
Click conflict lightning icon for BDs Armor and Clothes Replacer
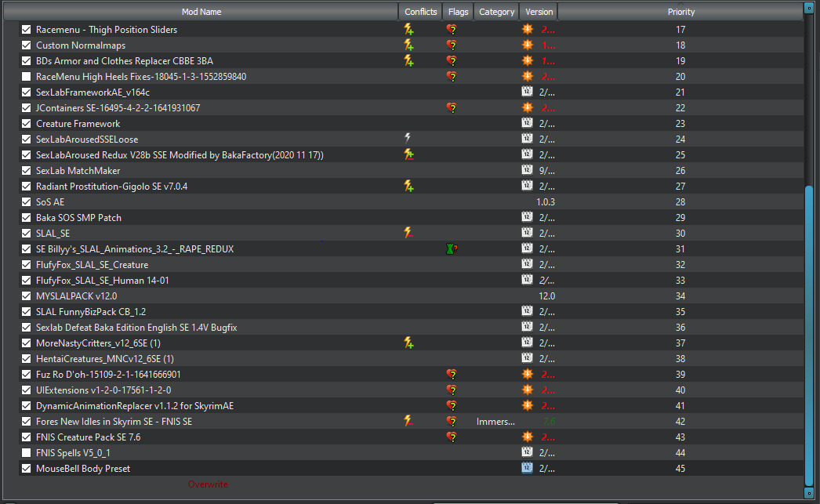click(x=408, y=60)
